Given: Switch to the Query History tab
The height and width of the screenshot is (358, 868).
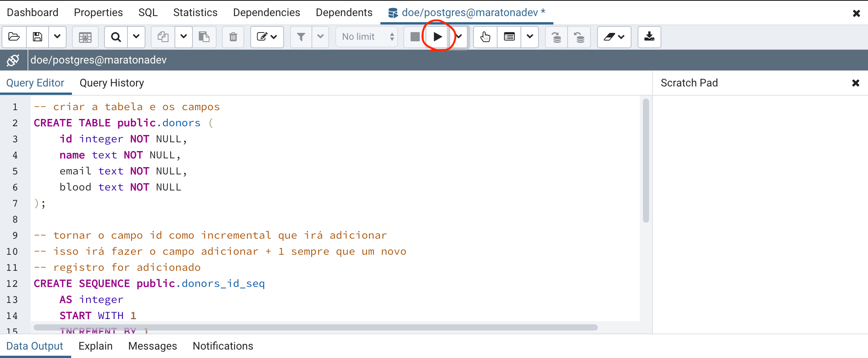Looking at the screenshot, I should (112, 83).
